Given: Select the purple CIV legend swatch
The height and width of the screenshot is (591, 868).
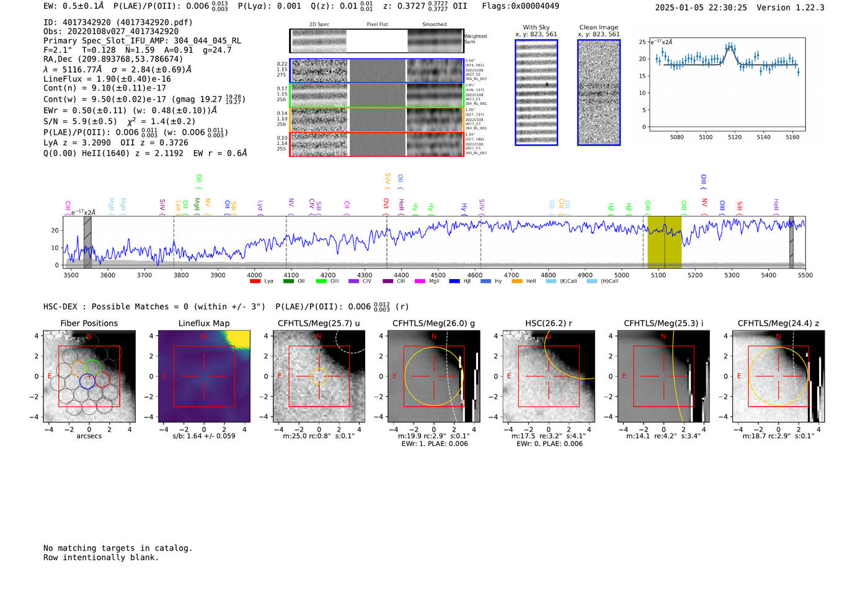Looking at the screenshot, I should coord(354,282).
